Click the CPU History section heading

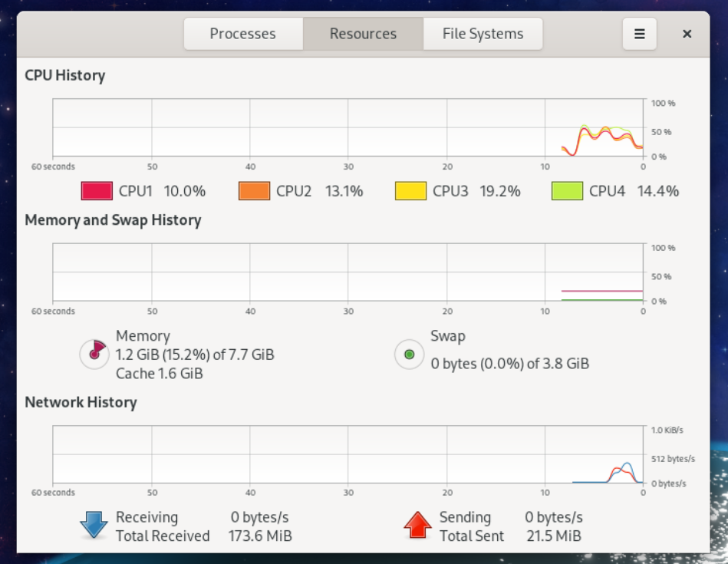coord(65,75)
